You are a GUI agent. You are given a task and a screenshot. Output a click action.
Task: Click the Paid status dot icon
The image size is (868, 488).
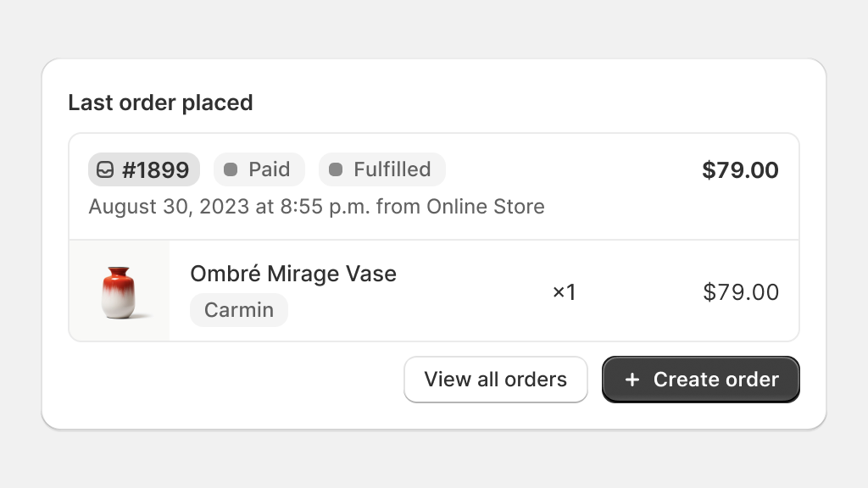(231, 169)
